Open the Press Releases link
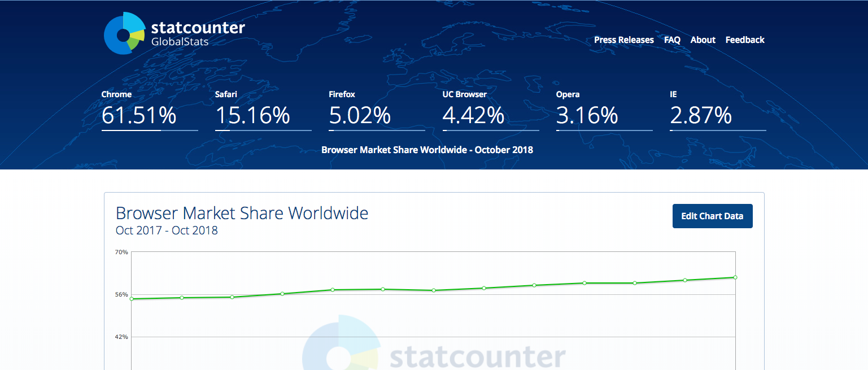This screenshot has height=370, width=868. (x=624, y=40)
